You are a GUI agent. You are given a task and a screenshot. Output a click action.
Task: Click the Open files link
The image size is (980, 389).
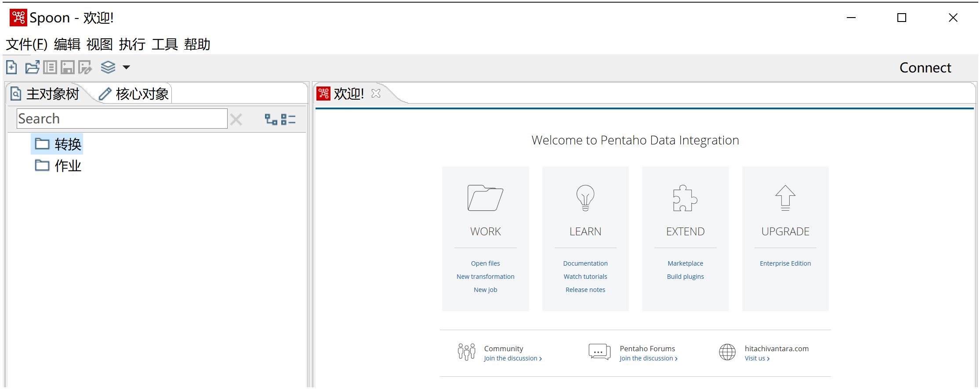tap(485, 263)
